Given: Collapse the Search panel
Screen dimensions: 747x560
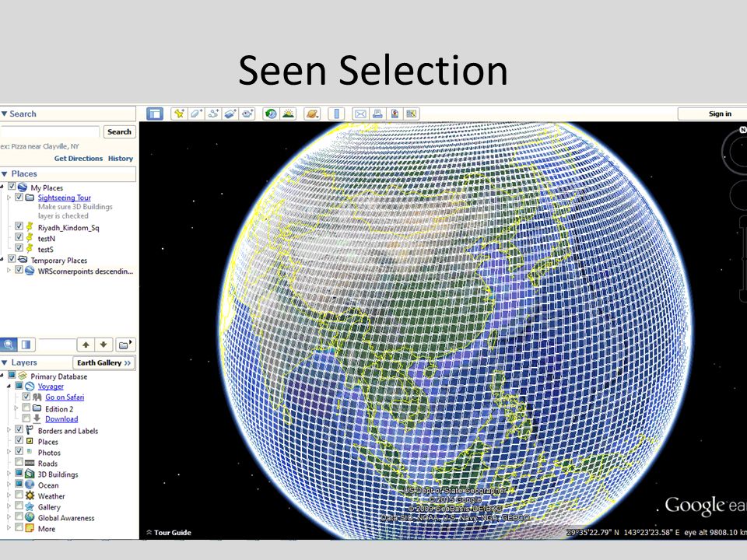Looking at the screenshot, I should (5, 114).
